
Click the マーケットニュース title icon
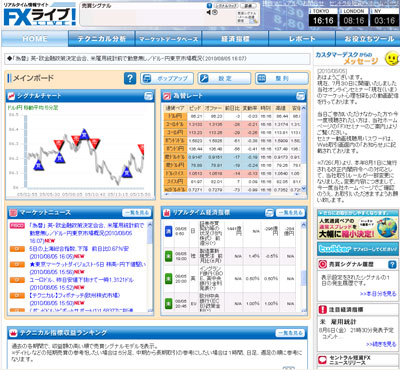click(13, 213)
